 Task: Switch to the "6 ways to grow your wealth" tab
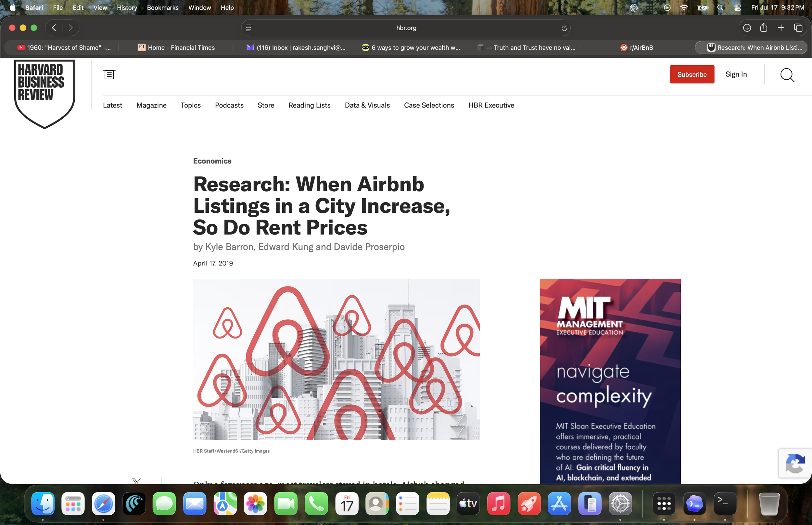point(411,48)
